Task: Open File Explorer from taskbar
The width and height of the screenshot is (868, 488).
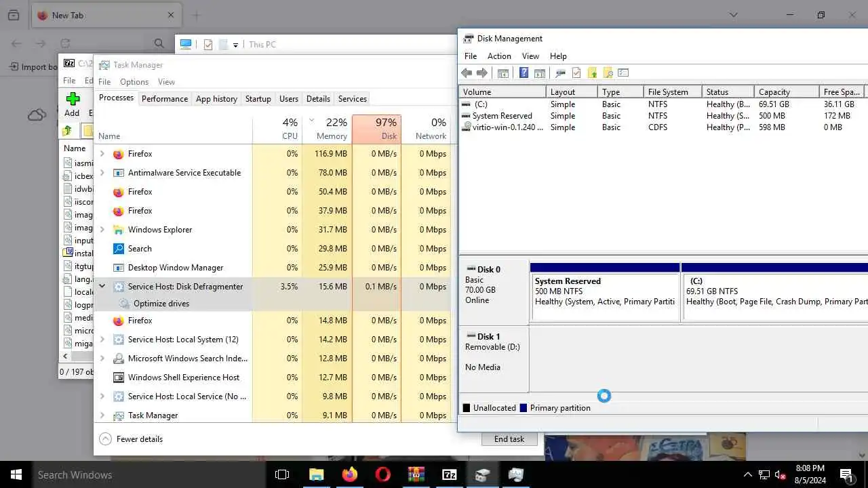Action: coord(317,474)
